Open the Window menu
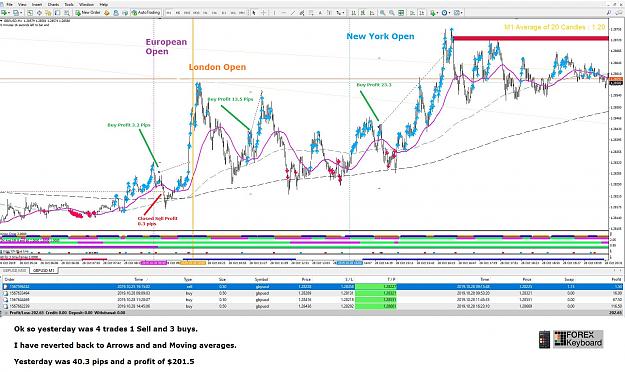This screenshot has height=372, width=625. click(x=86, y=4)
